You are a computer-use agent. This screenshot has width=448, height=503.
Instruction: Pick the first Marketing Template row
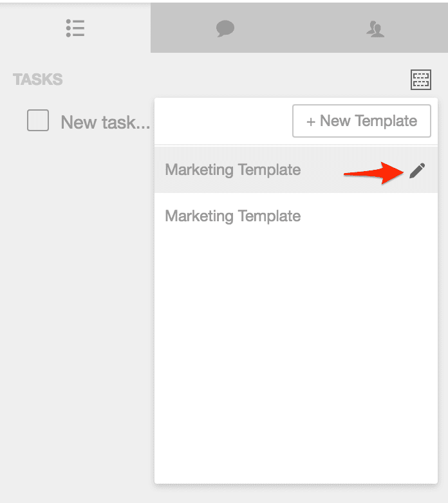click(296, 170)
